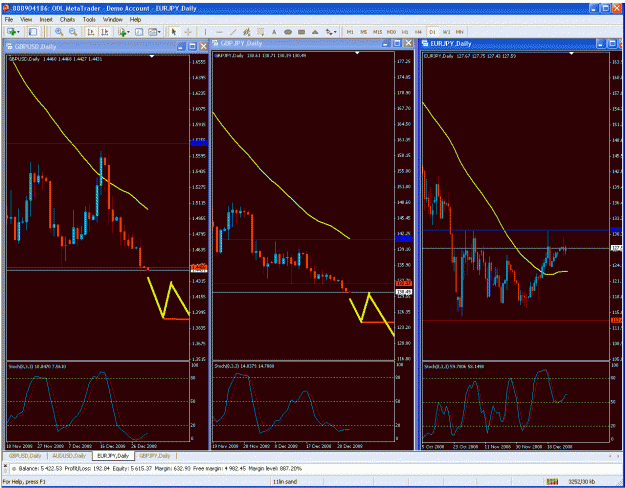Click the EURJPY Daily window title icon

point(425,43)
